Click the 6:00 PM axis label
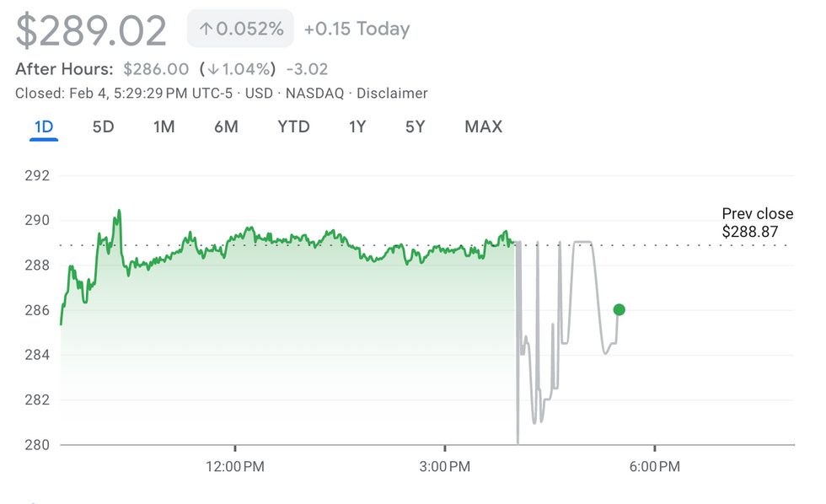 [x=654, y=465]
